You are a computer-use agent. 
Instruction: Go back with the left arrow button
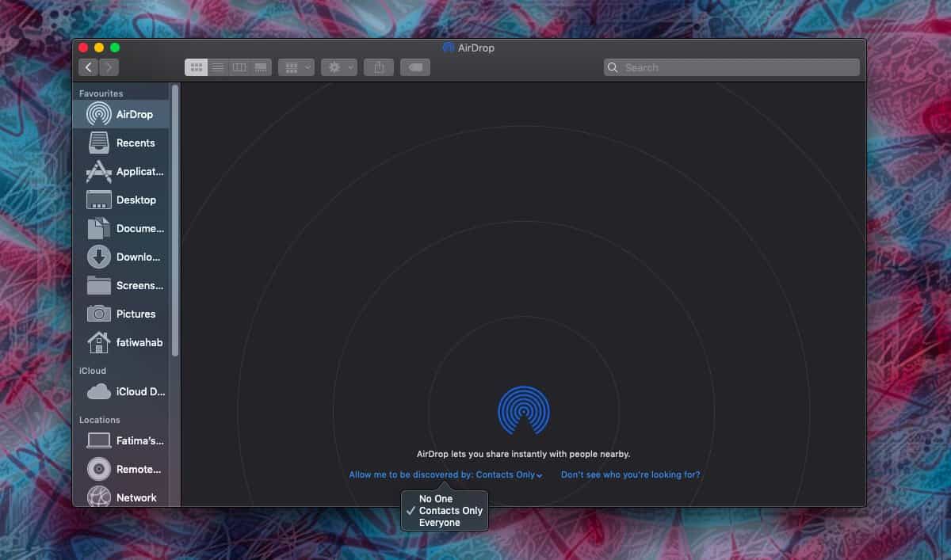pos(88,67)
